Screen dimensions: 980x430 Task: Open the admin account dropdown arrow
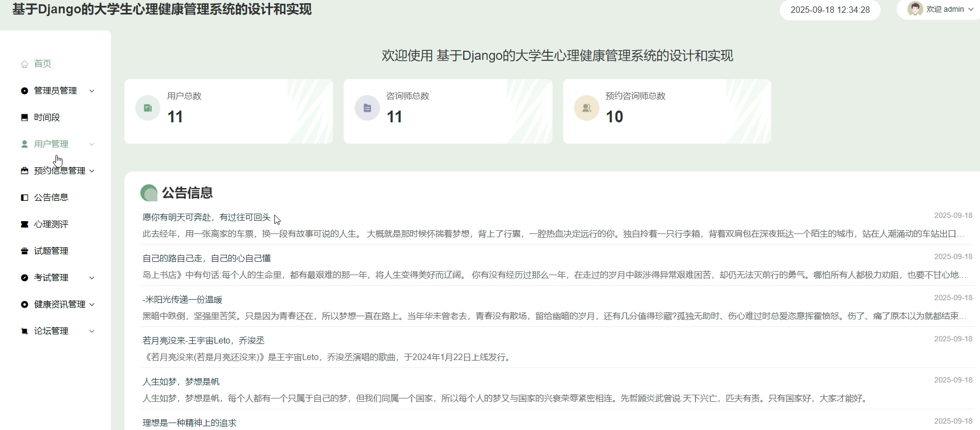pos(971,9)
